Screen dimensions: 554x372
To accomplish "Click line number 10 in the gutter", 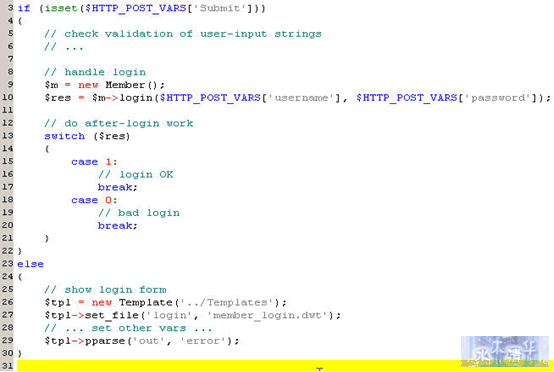I will [x=7, y=97].
